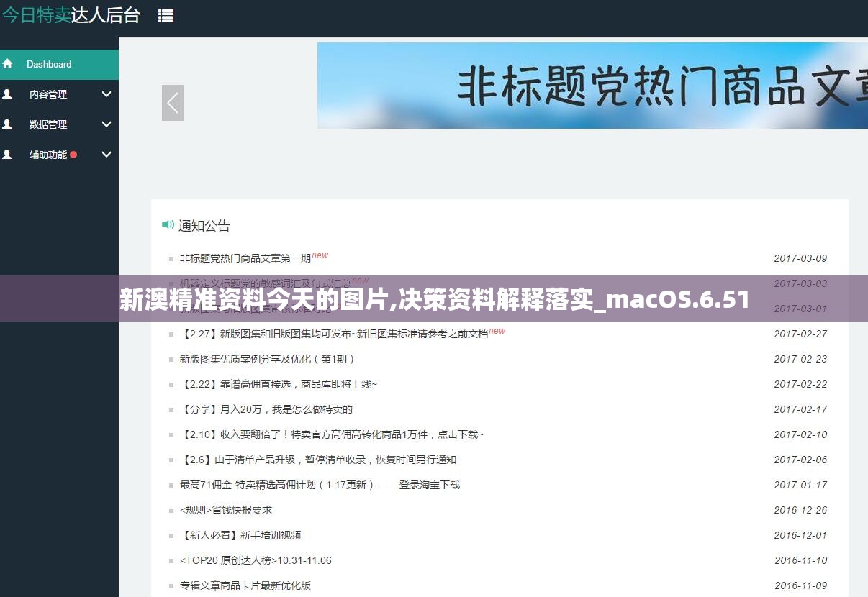Click the 内容管理 user icon
Viewport: 868px width, 597px height.
[7, 94]
